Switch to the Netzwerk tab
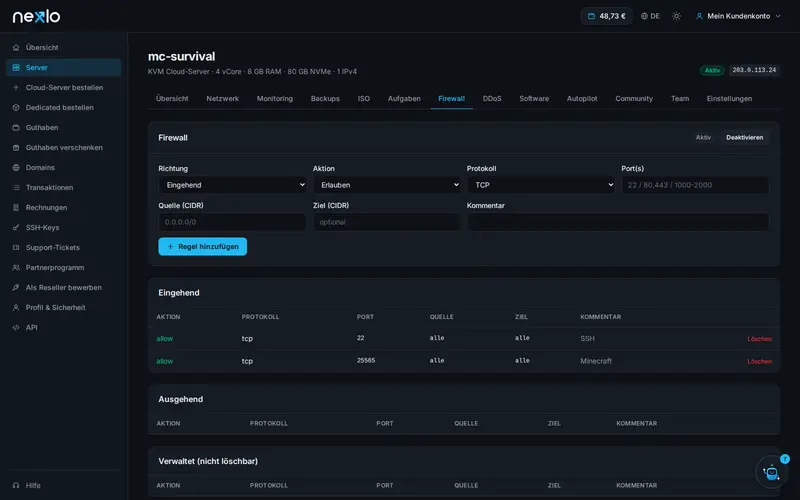This screenshot has height=500, width=800. point(222,98)
